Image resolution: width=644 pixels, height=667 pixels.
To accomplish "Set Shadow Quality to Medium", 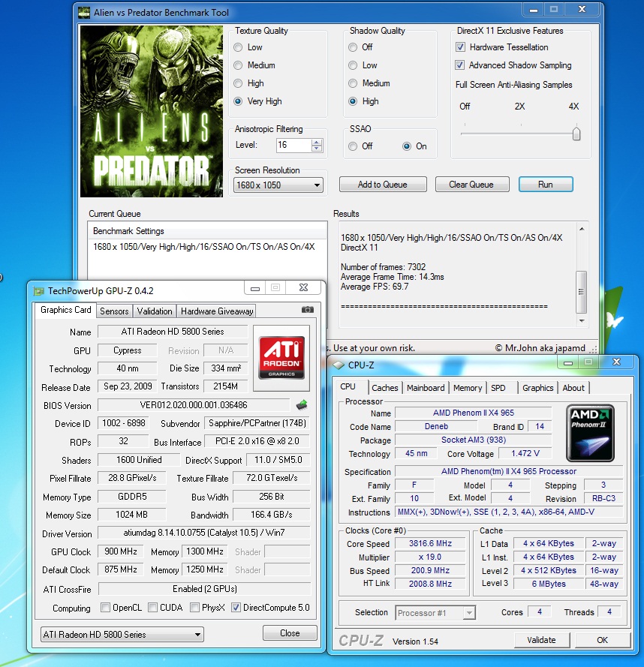I will pyautogui.click(x=353, y=83).
